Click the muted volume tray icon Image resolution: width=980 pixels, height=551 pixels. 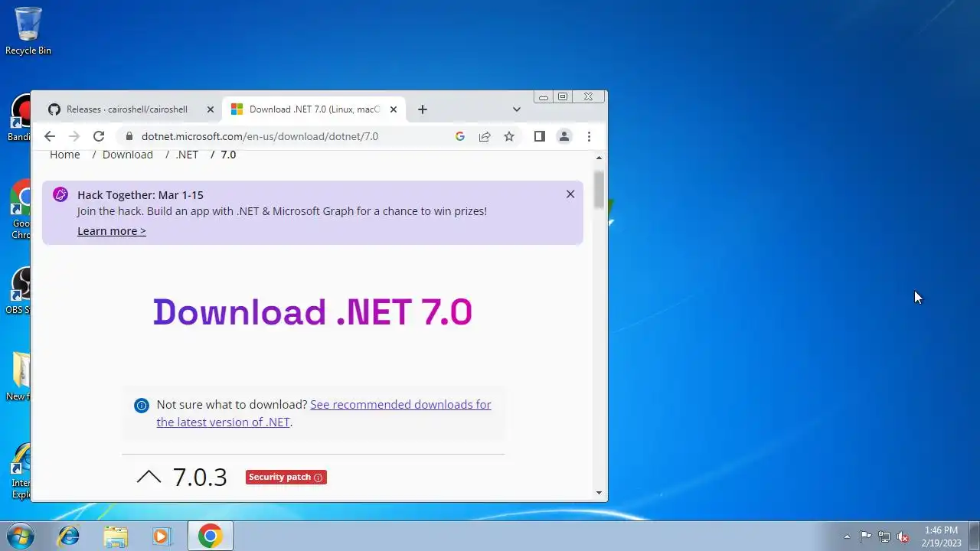pos(903,536)
